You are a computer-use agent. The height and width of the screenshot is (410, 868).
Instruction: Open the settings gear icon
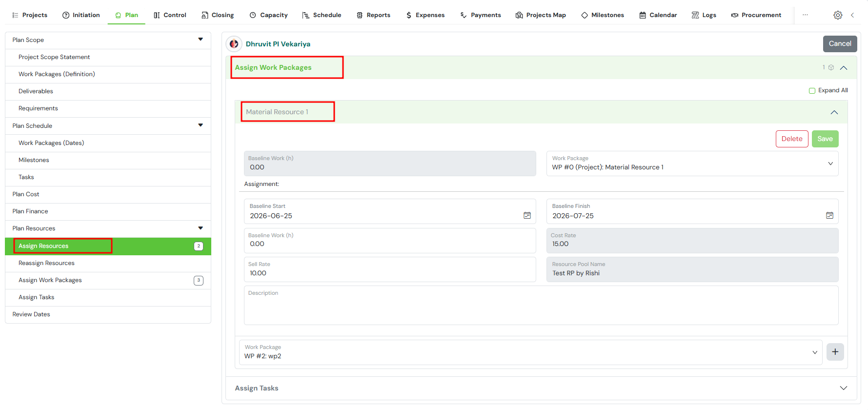[x=838, y=15]
